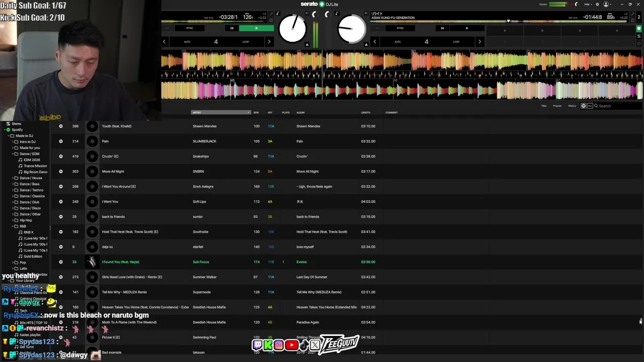Open Twitch social icon in overlay
The width and height of the screenshot is (644, 362).
pos(257,345)
